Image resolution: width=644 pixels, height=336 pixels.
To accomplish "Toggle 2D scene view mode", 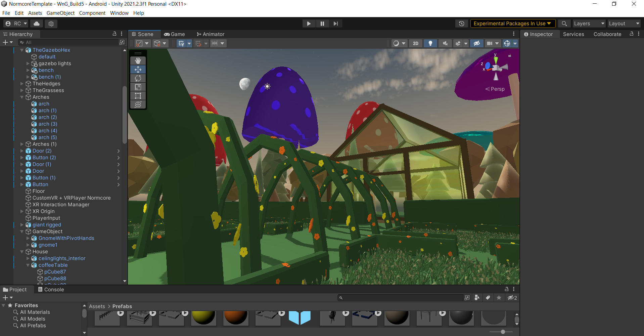I will [x=415, y=43].
